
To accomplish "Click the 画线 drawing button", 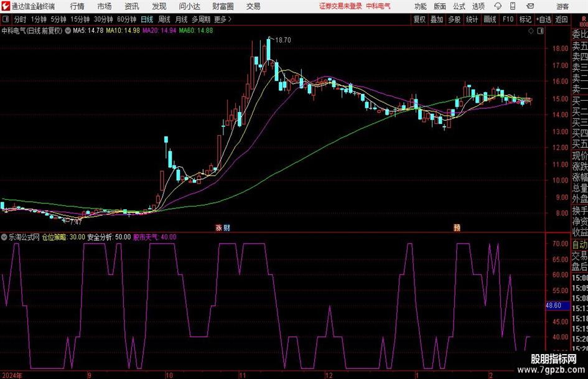I will coord(490,19).
